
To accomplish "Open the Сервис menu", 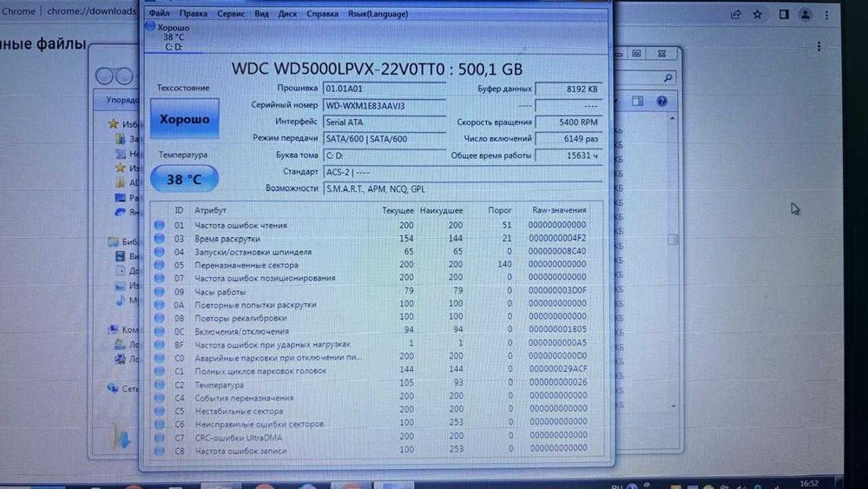I will pos(231,14).
